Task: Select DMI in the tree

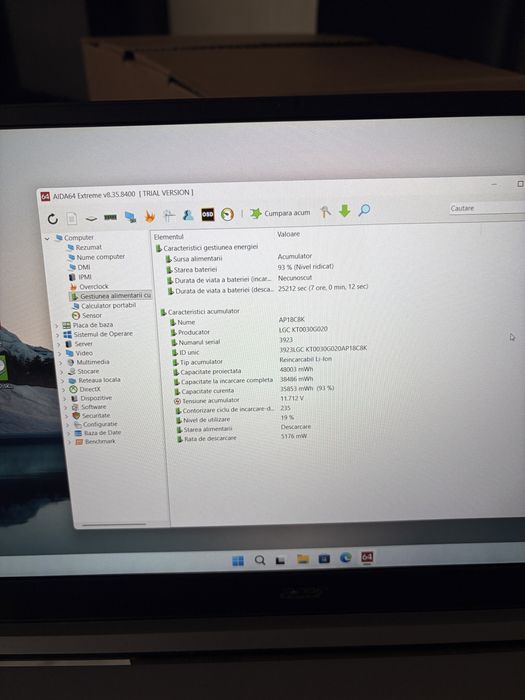Action: [x=79, y=267]
